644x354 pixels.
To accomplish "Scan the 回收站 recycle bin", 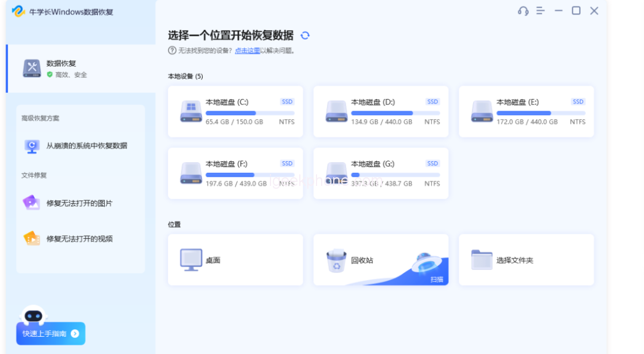I will 380,260.
